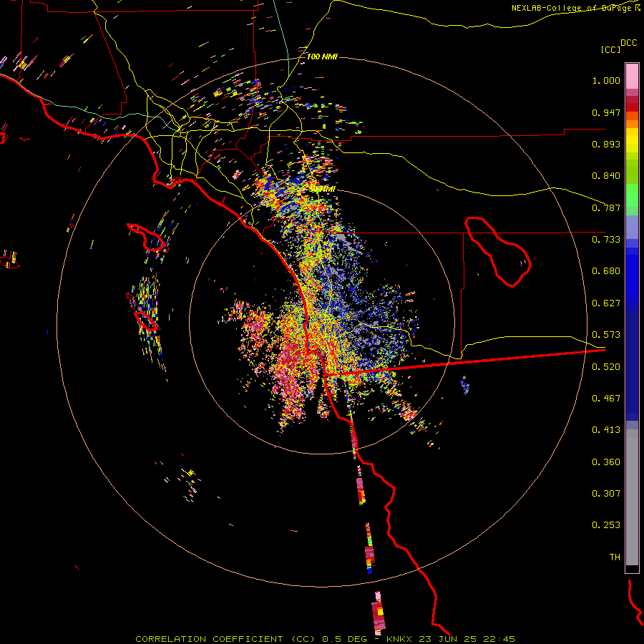Click the 0.573 scale value

point(606,335)
